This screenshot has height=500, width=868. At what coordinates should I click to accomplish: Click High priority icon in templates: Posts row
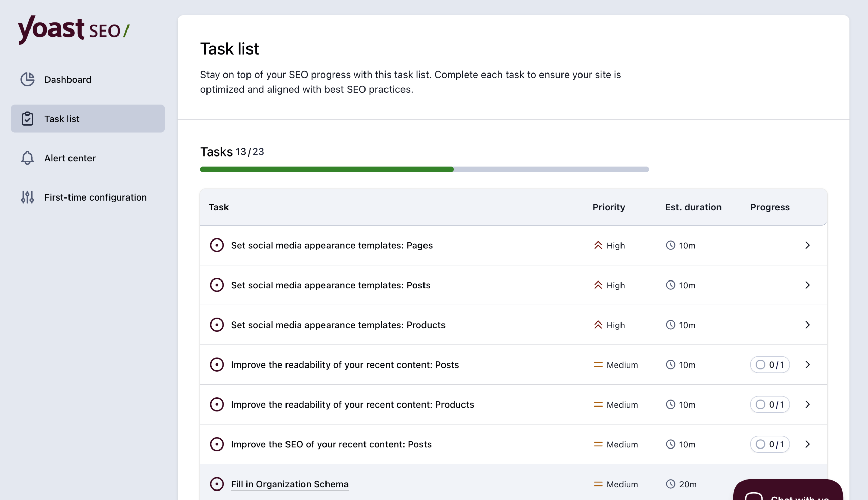click(598, 285)
